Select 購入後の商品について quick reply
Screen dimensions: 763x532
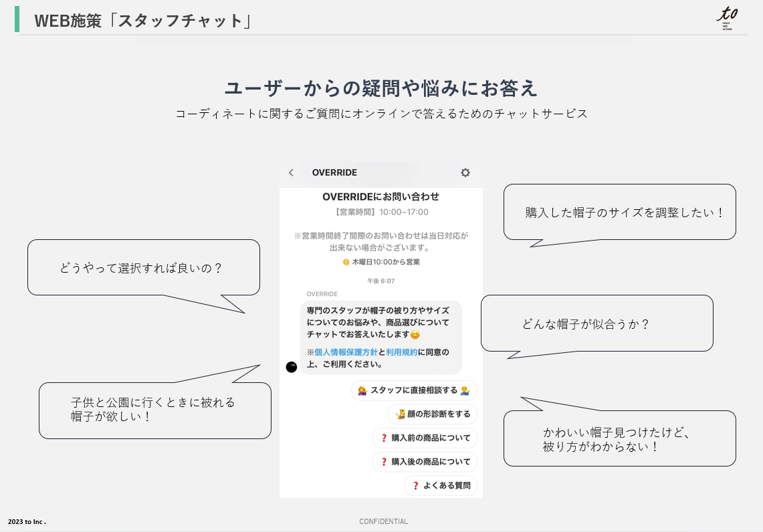425,462
